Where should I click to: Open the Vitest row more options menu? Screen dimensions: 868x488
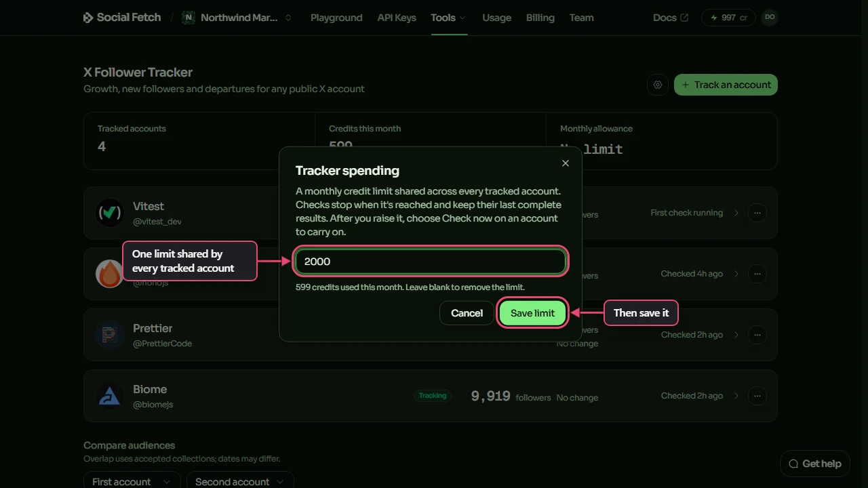point(757,213)
